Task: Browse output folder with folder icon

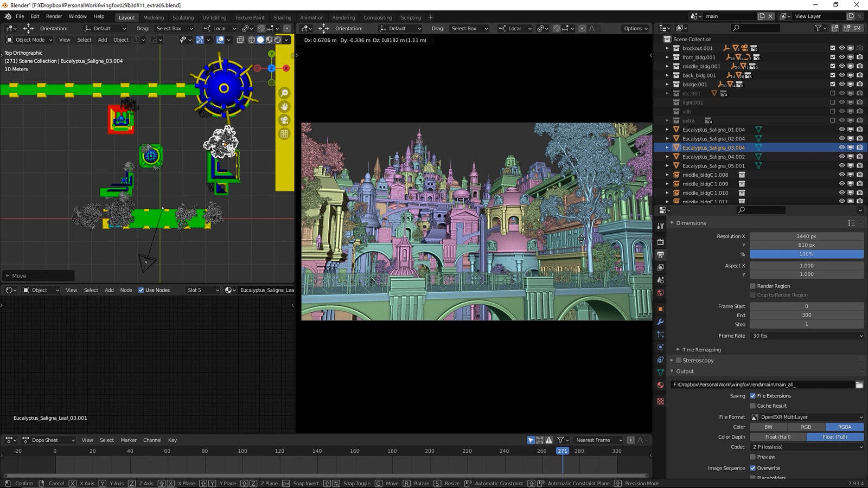Action: (x=859, y=384)
